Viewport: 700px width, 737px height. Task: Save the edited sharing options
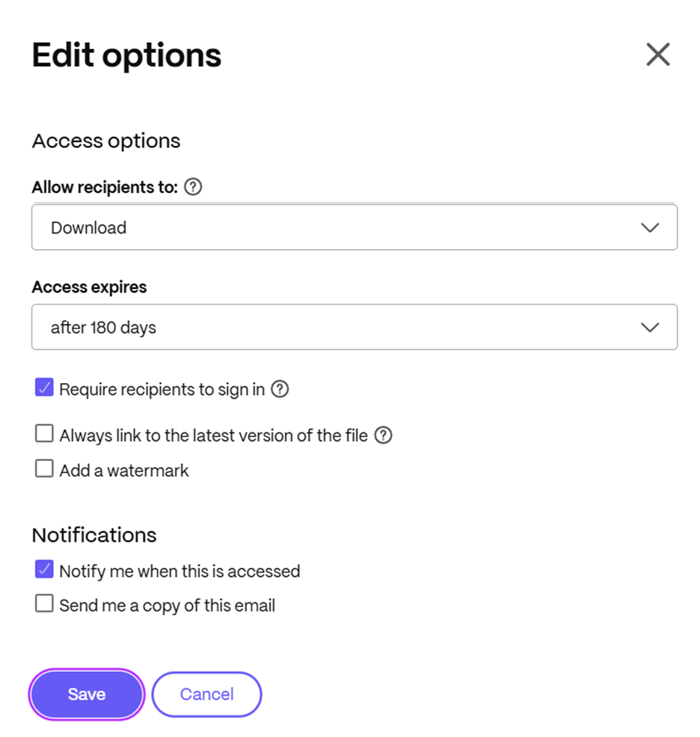click(x=86, y=694)
